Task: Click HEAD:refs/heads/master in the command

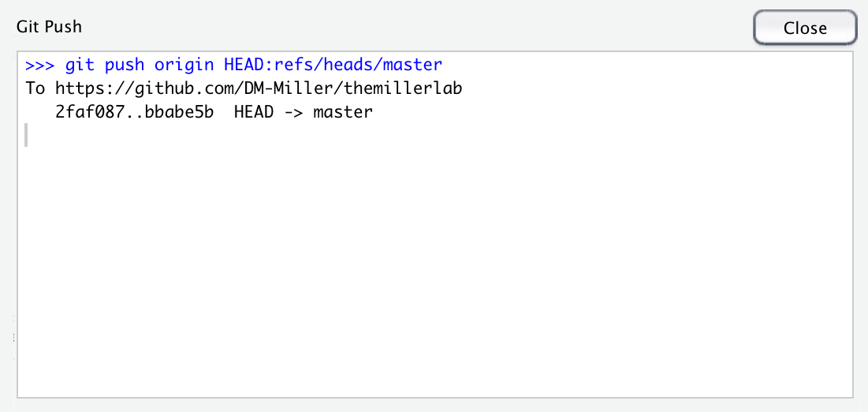Action: pyautogui.click(x=333, y=65)
